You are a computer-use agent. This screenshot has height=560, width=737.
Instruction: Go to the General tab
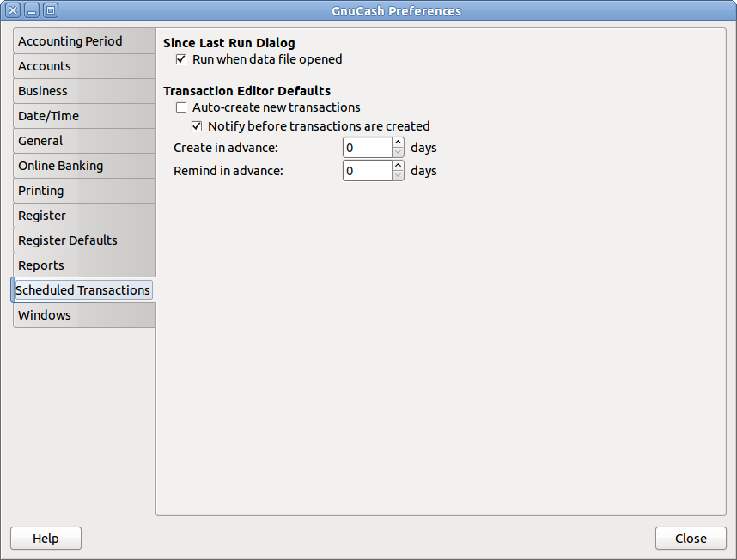(x=84, y=141)
